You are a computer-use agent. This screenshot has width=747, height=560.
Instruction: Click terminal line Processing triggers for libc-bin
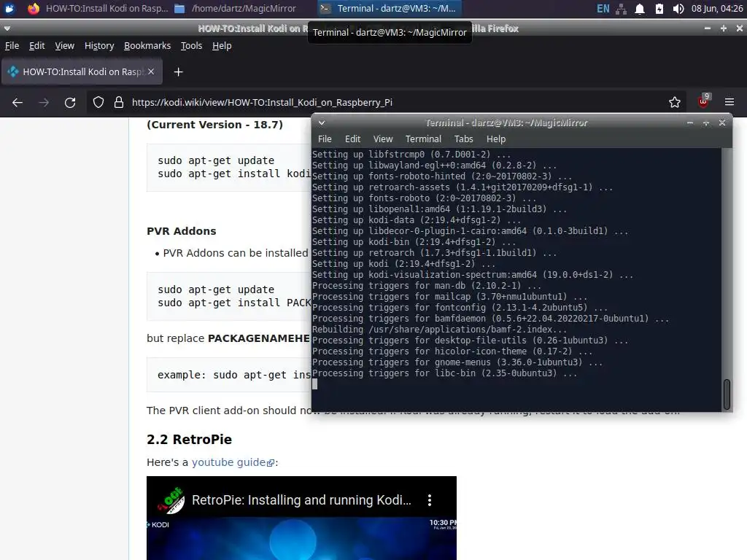[x=444, y=373]
